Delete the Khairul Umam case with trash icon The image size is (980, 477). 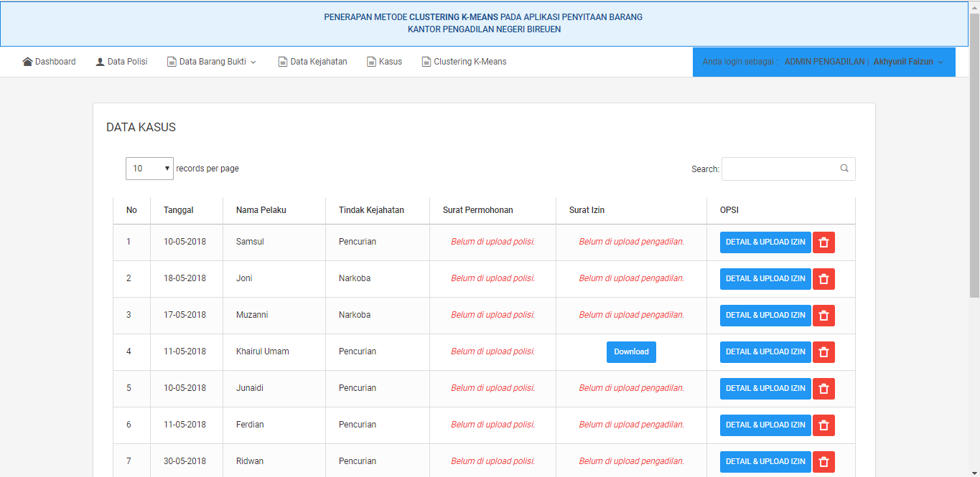[x=823, y=352]
